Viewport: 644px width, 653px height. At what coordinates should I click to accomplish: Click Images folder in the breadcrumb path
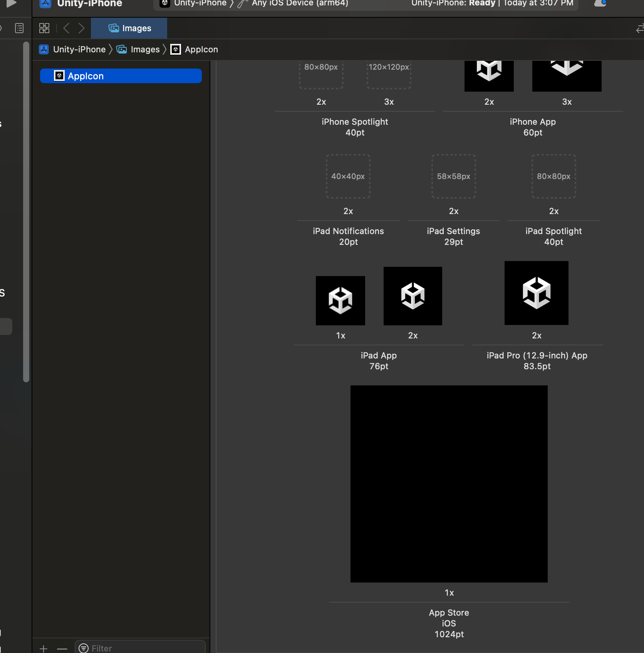click(138, 49)
